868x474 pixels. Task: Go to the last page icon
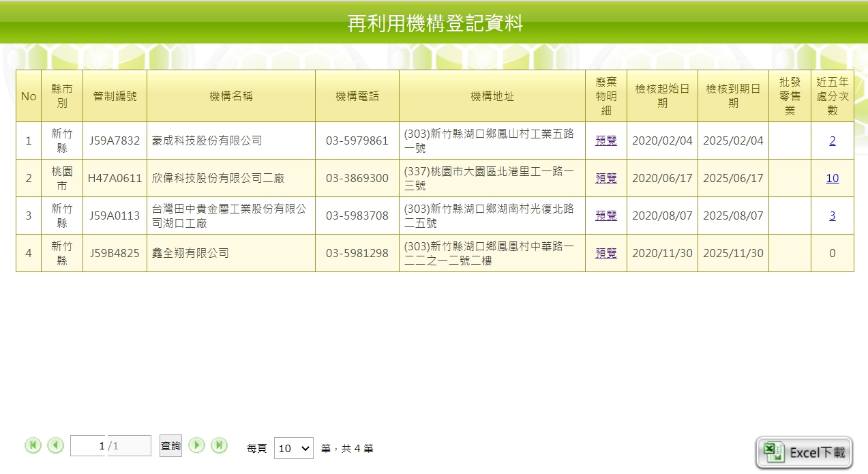pyautogui.click(x=219, y=445)
